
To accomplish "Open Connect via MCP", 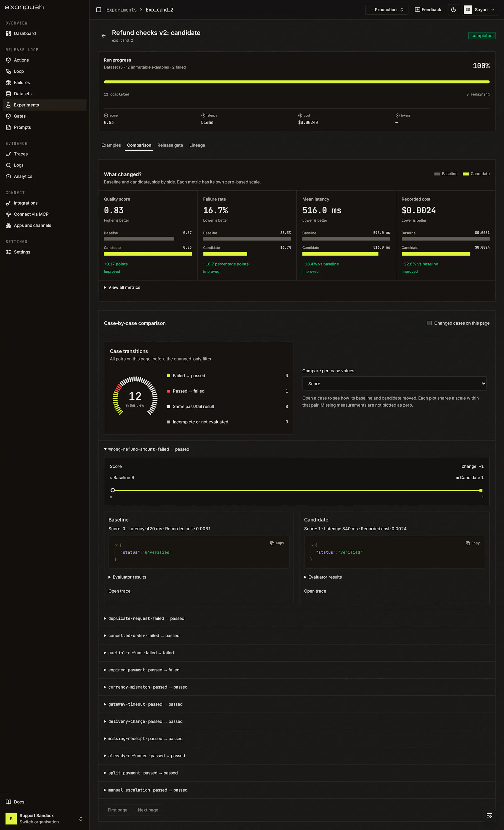I will 44,214.
